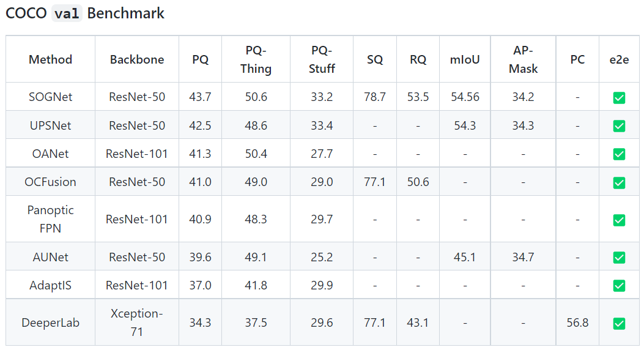Click the val code label in heading
Screen dimensions: 644x350
(x=67, y=13)
